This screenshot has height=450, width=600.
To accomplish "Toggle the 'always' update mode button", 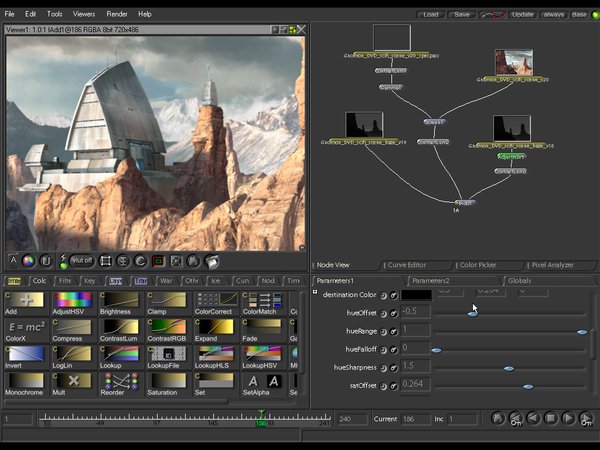I will 553,14.
